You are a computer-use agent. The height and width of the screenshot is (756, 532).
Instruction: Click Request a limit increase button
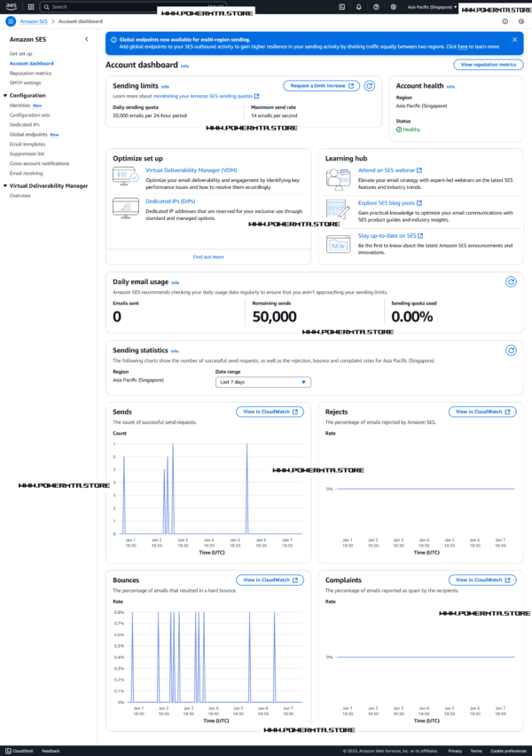coord(321,86)
